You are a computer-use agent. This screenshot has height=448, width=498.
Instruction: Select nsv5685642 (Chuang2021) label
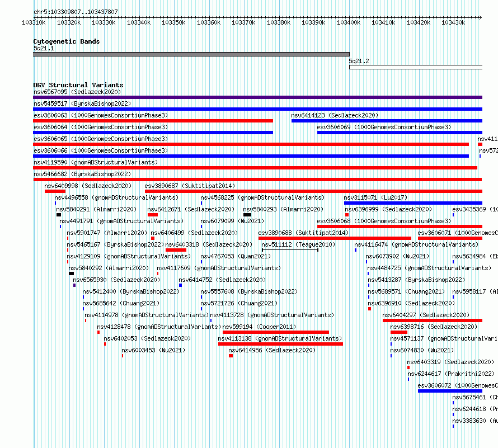coord(121,303)
